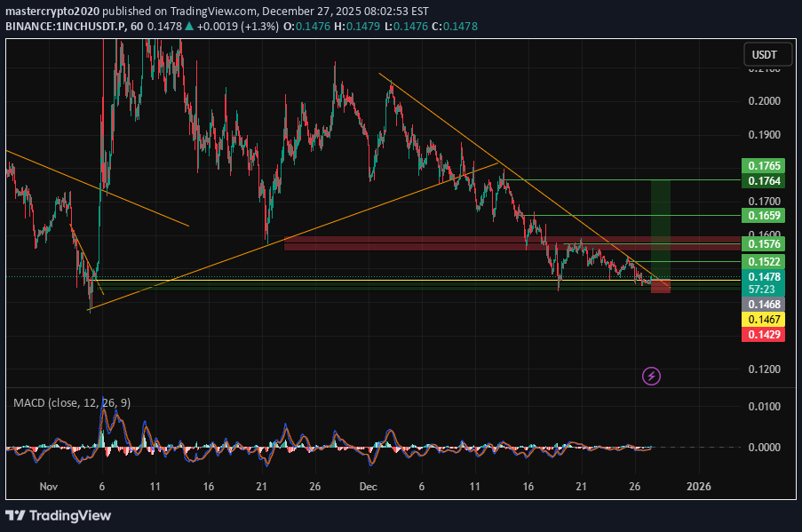Open the USDT currency selector

click(764, 55)
